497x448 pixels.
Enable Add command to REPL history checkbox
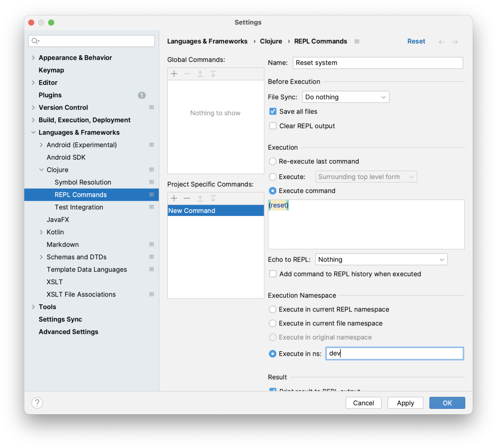click(273, 274)
